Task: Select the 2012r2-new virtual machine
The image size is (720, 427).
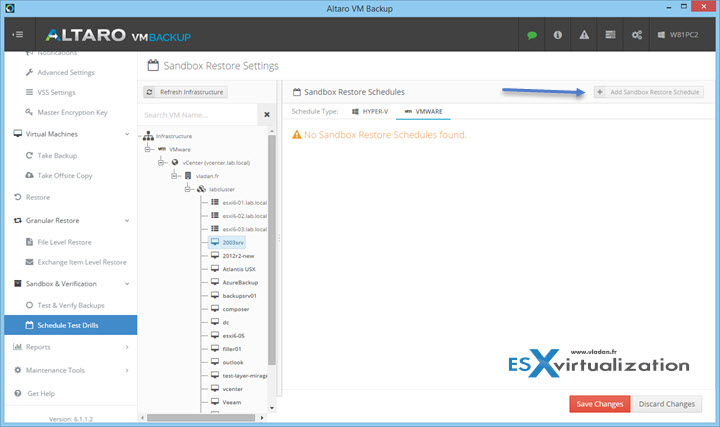Action: (232, 256)
